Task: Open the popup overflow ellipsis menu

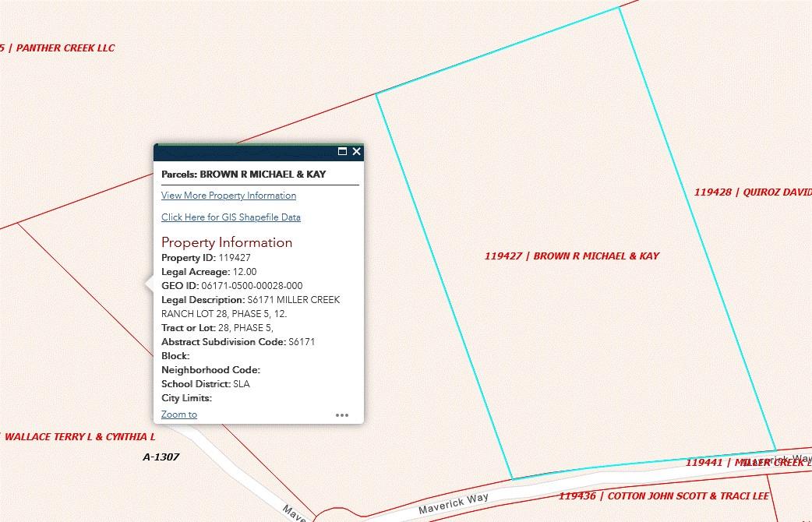Action: tap(341, 415)
